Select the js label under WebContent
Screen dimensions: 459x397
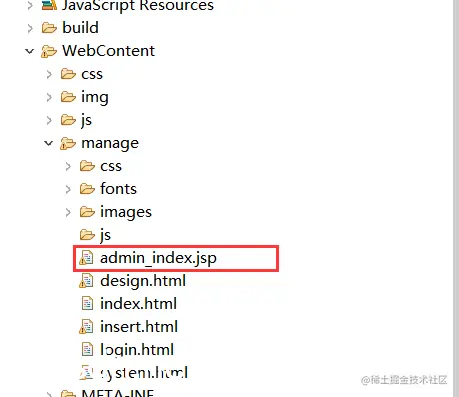(x=86, y=120)
